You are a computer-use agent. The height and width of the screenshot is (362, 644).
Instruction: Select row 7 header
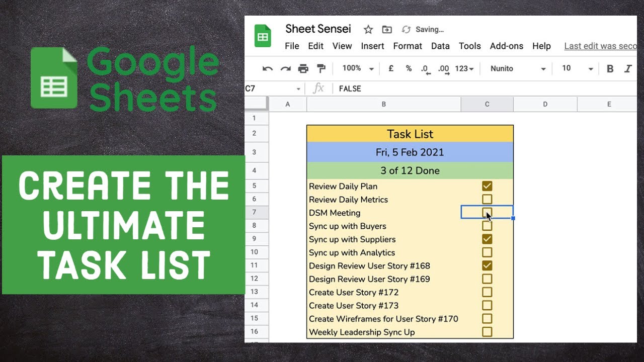257,212
